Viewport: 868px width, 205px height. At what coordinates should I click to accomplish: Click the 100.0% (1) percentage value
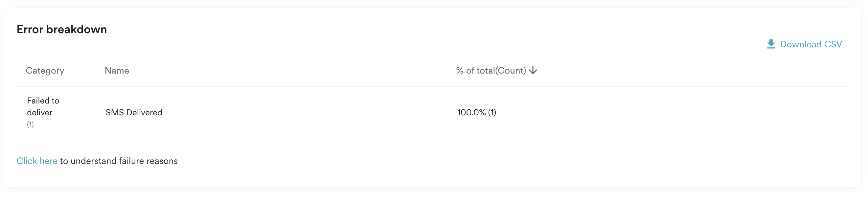(477, 112)
